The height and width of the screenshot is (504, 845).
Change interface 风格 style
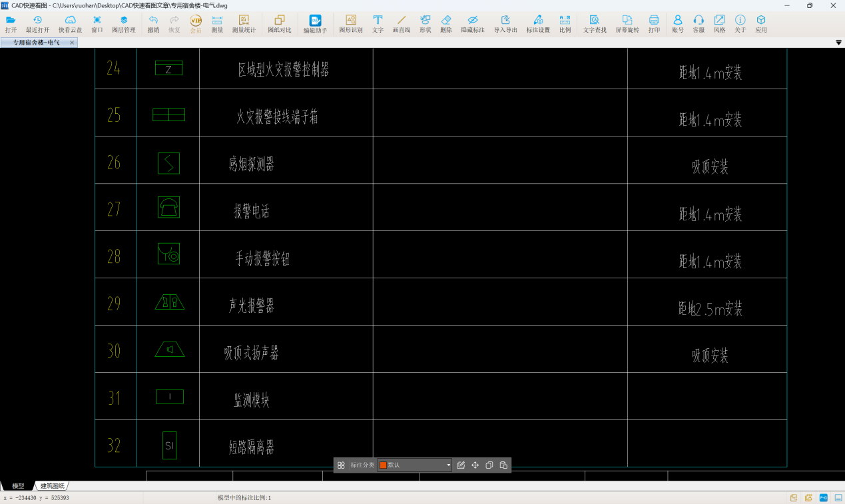point(720,24)
